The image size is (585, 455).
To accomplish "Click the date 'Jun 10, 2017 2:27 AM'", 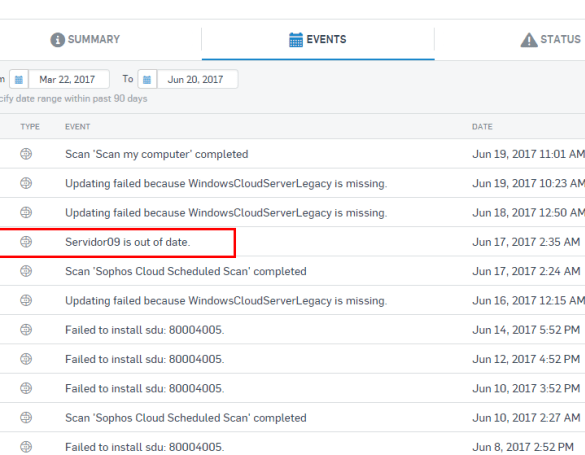I will point(526,418).
